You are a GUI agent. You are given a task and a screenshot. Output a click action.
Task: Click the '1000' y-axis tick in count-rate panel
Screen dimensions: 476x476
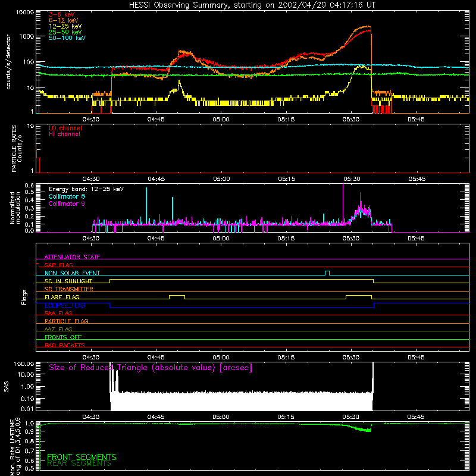pos(26,36)
